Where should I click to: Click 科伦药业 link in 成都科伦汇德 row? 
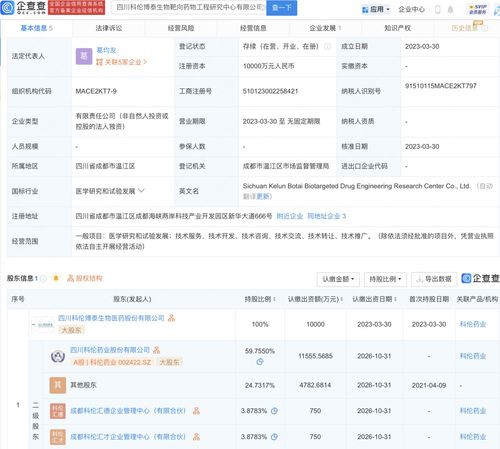(x=473, y=411)
